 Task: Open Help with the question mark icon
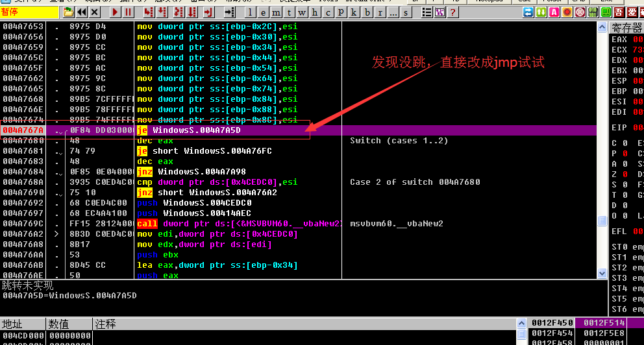452,12
